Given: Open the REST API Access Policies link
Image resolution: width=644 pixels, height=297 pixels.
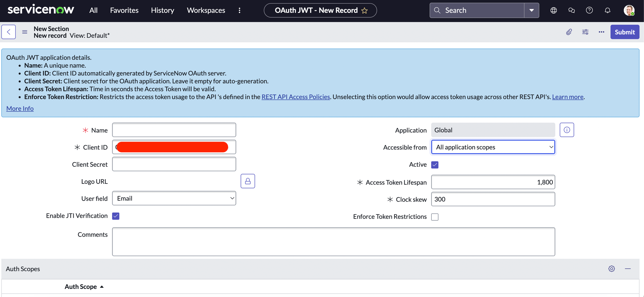Looking at the screenshot, I should click(296, 97).
